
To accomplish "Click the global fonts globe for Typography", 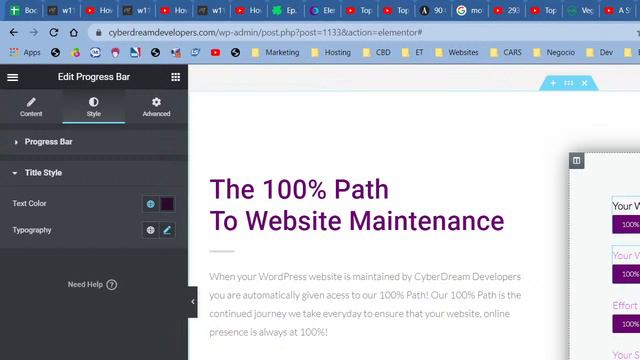I will tap(151, 230).
